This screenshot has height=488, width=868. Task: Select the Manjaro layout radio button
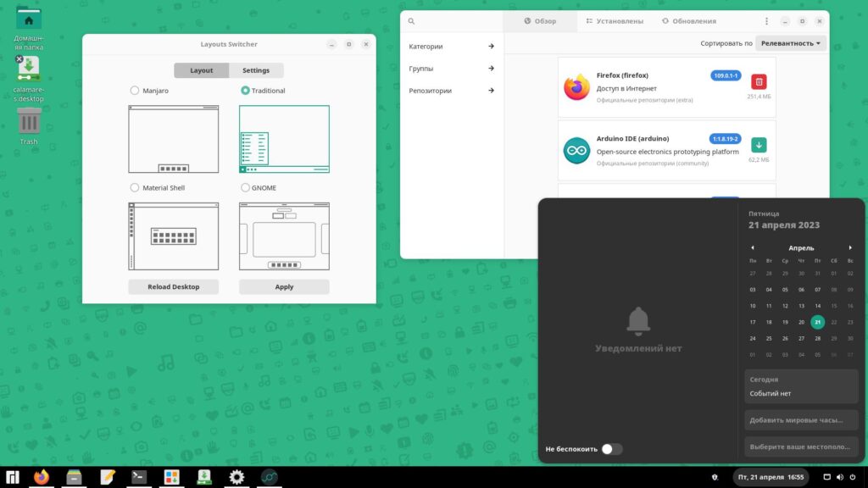(x=135, y=91)
